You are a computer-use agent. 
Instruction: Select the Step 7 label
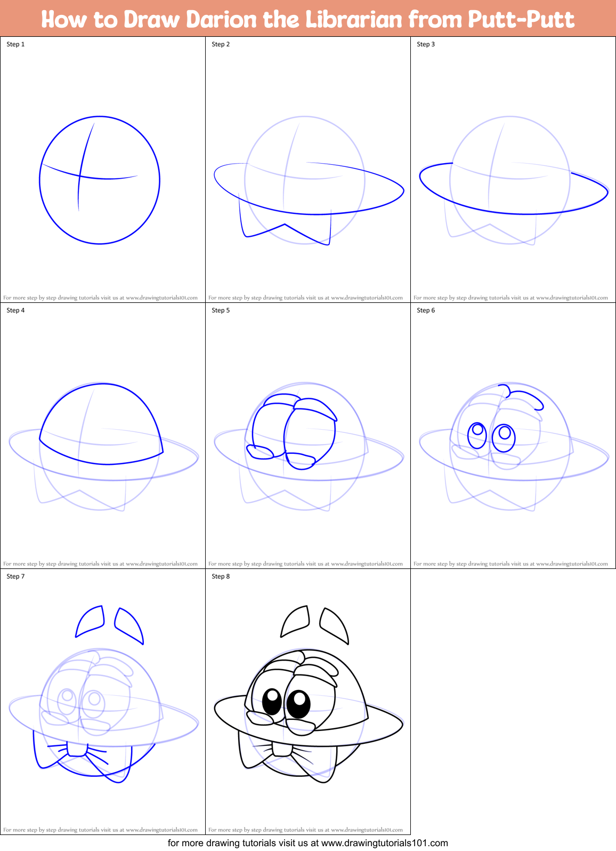click(x=15, y=576)
